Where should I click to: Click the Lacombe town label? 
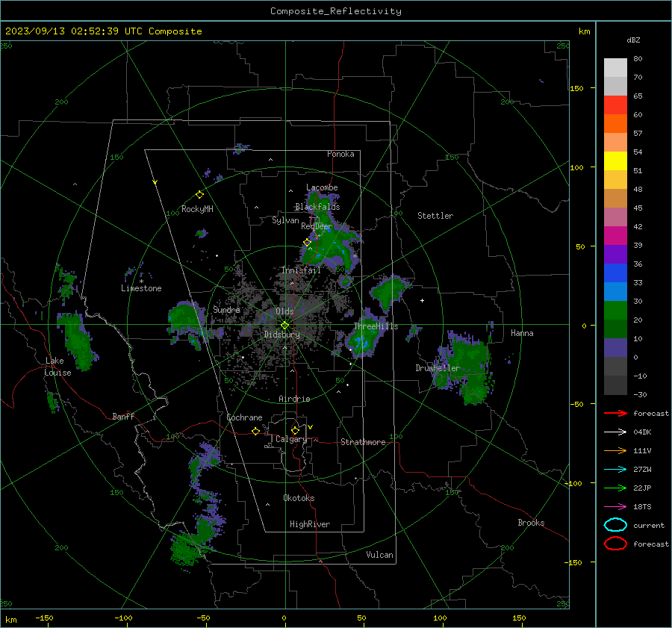(x=322, y=187)
